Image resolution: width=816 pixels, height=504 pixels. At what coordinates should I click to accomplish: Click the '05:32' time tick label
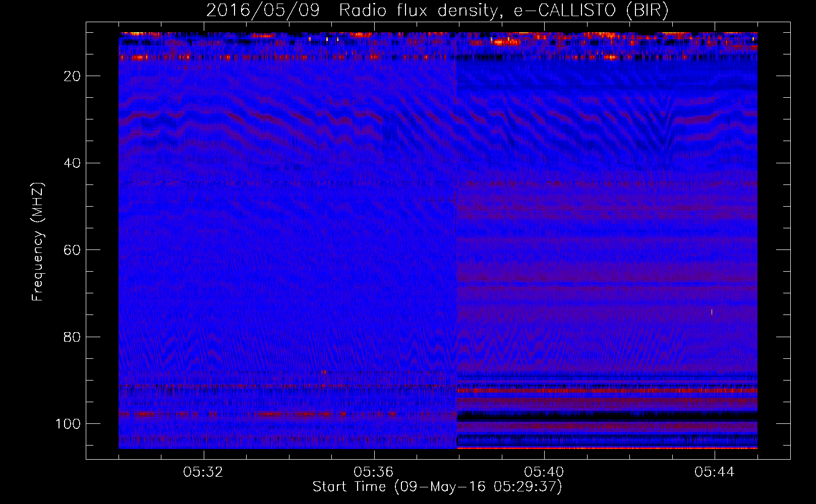coord(203,472)
